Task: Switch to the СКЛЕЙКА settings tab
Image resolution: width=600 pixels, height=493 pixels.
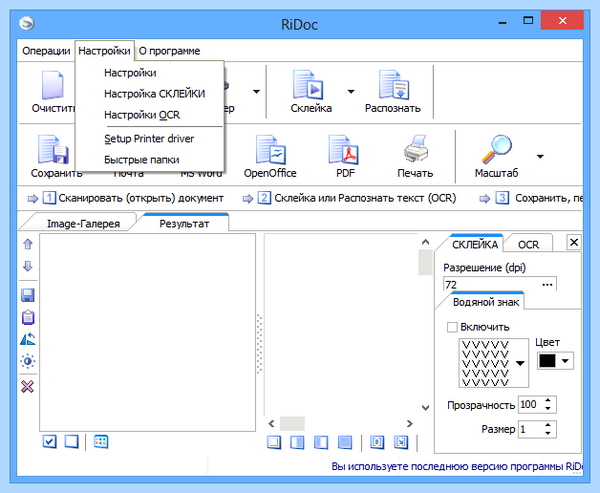Action: [x=475, y=245]
